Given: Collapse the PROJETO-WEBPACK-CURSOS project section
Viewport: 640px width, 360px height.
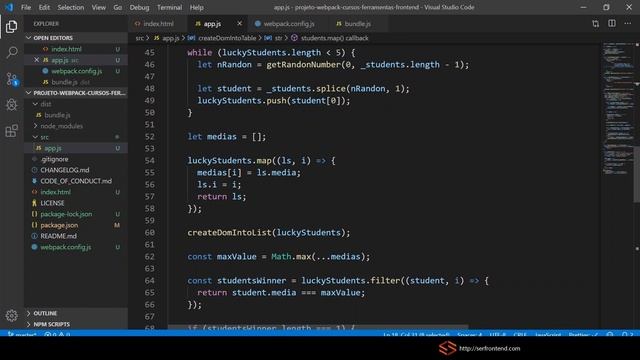Looking at the screenshot, I should point(76,93).
